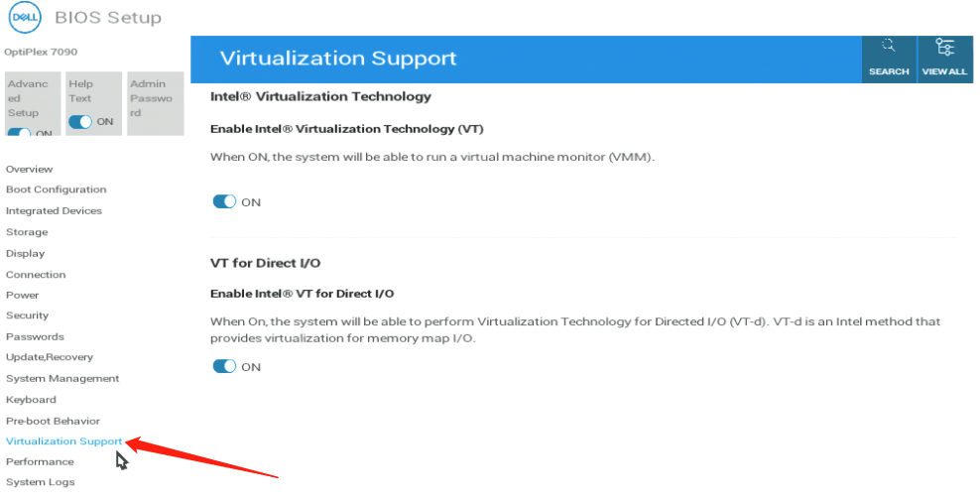980x503 pixels.
Task: Open the Performance section
Action: click(x=40, y=461)
